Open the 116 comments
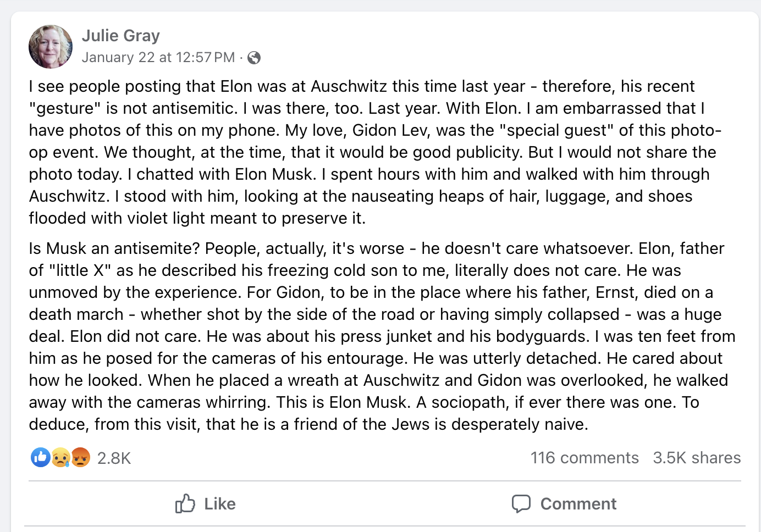 point(584,457)
